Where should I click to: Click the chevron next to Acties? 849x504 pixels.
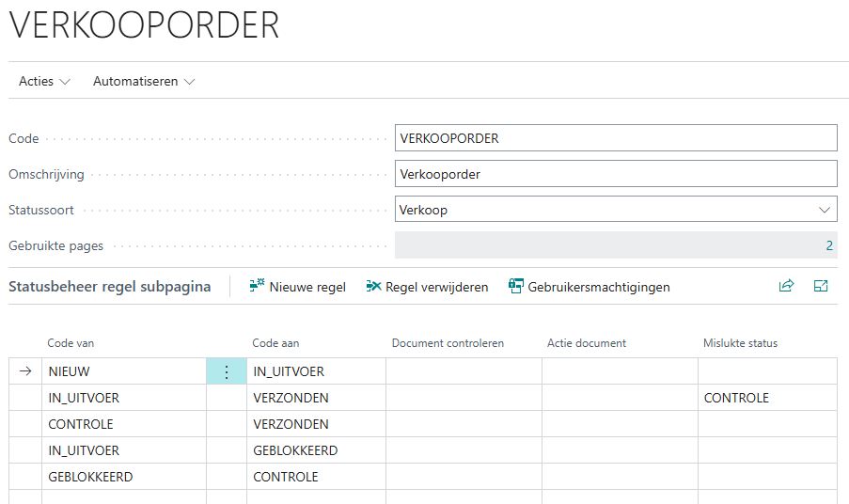tap(65, 82)
